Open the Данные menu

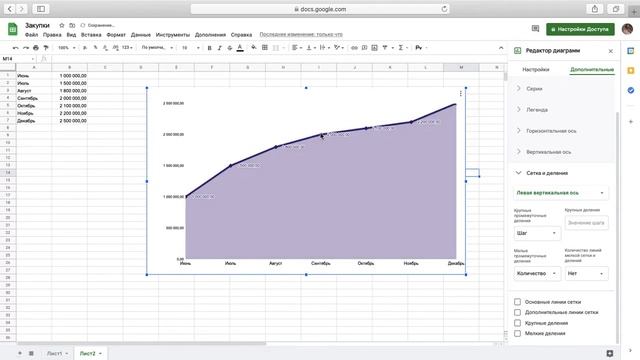[x=141, y=35]
